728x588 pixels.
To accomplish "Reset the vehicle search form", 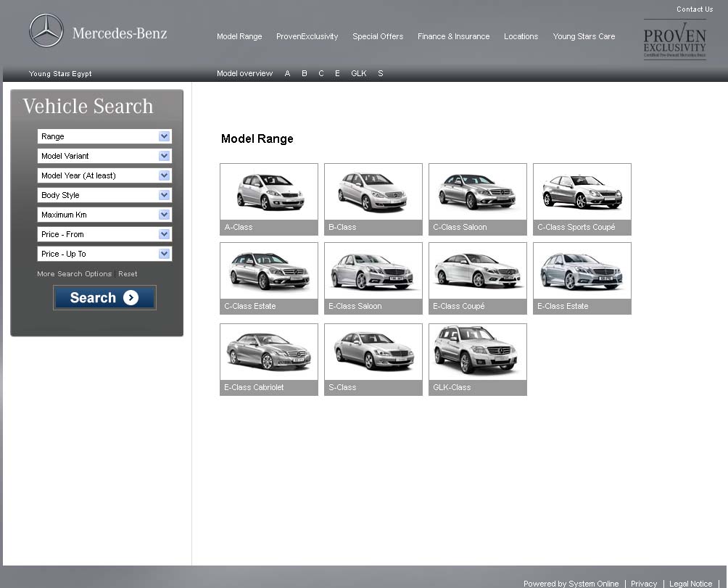I will [128, 274].
